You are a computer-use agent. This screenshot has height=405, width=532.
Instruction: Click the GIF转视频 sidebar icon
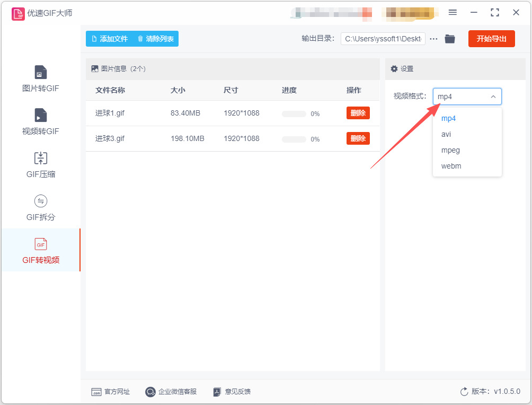click(x=41, y=244)
